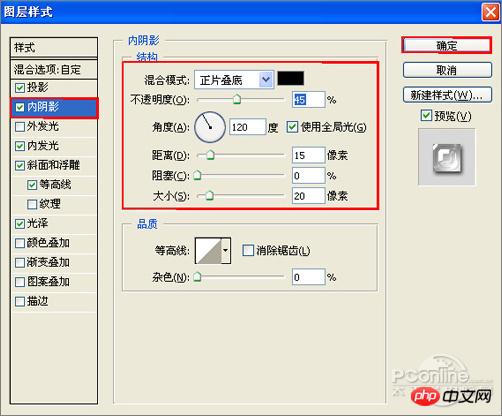Select 混合选项:自定 blending options
The height and width of the screenshot is (416, 502).
[54, 70]
